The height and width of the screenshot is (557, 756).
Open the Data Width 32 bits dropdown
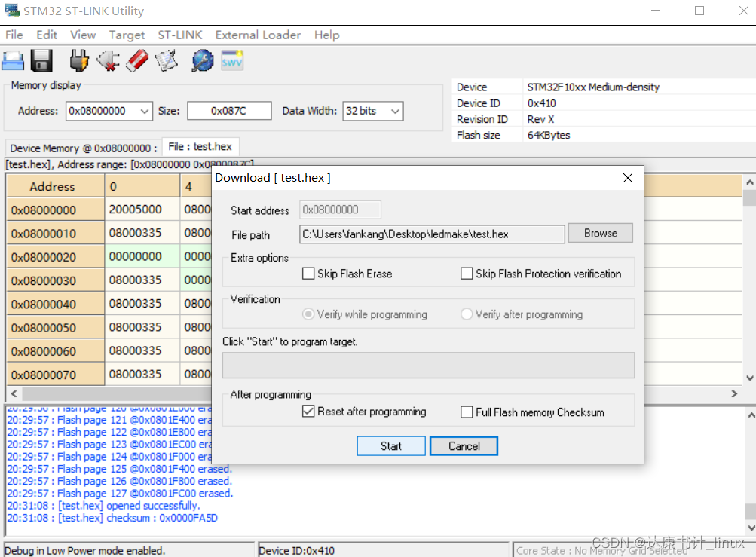[395, 111]
